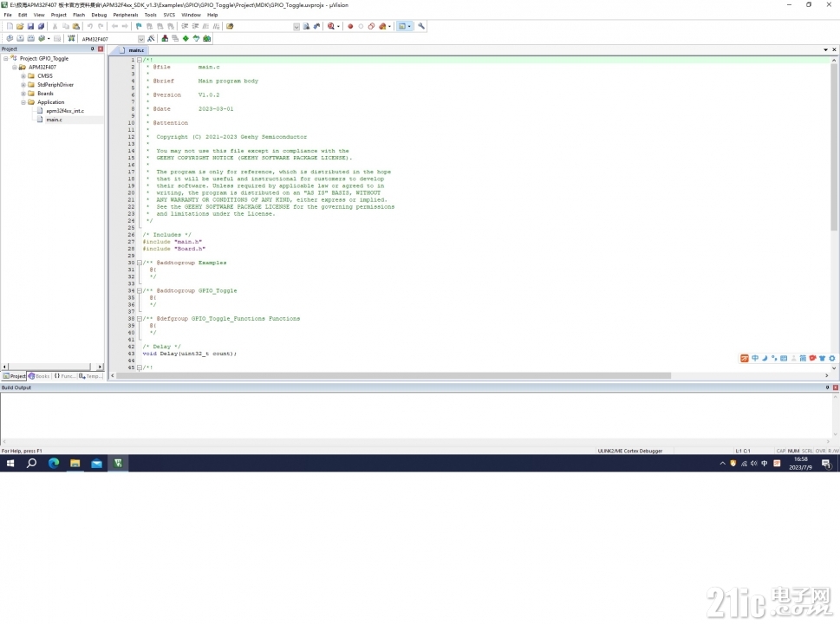Viewport: 840px width, 624px height.
Task: Click the Unindent selected lines icon
Action: click(195, 26)
